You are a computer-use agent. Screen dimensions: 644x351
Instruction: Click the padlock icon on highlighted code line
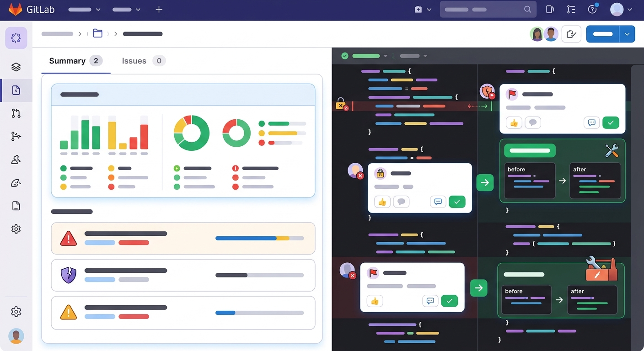point(341,104)
